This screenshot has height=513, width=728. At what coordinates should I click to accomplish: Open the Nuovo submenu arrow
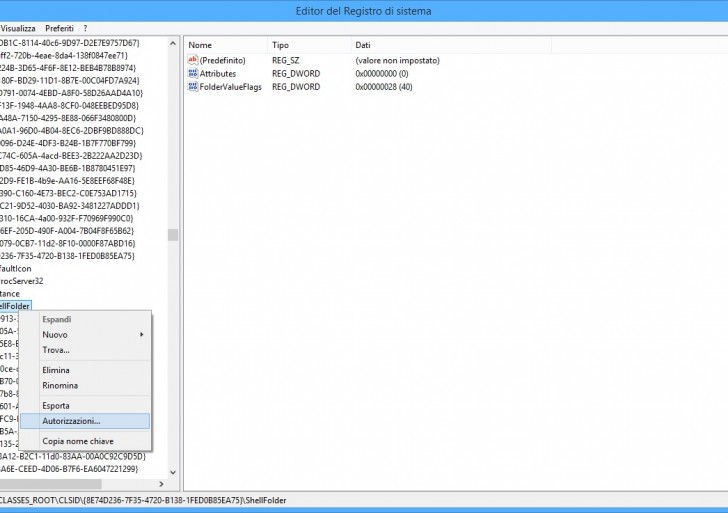[141, 335]
